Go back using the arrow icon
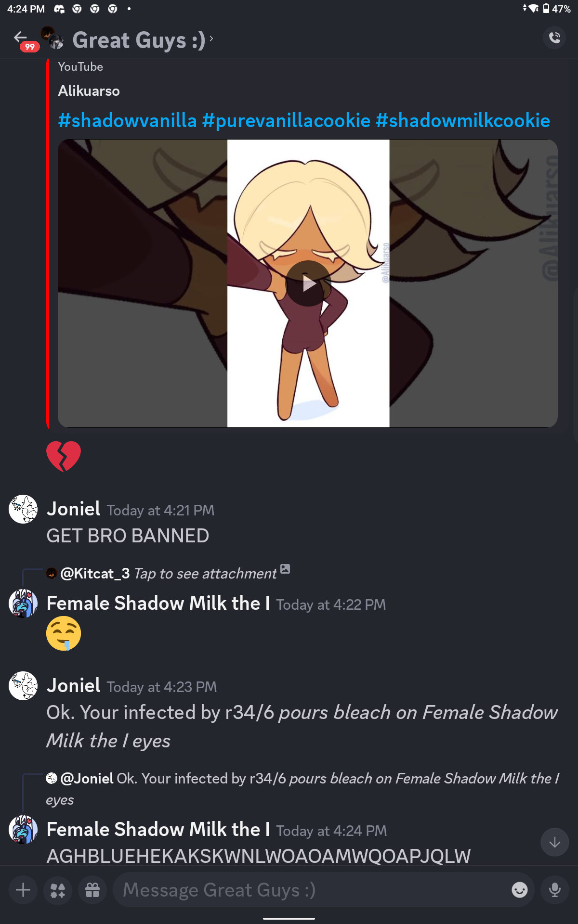578x924 pixels. (20, 37)
